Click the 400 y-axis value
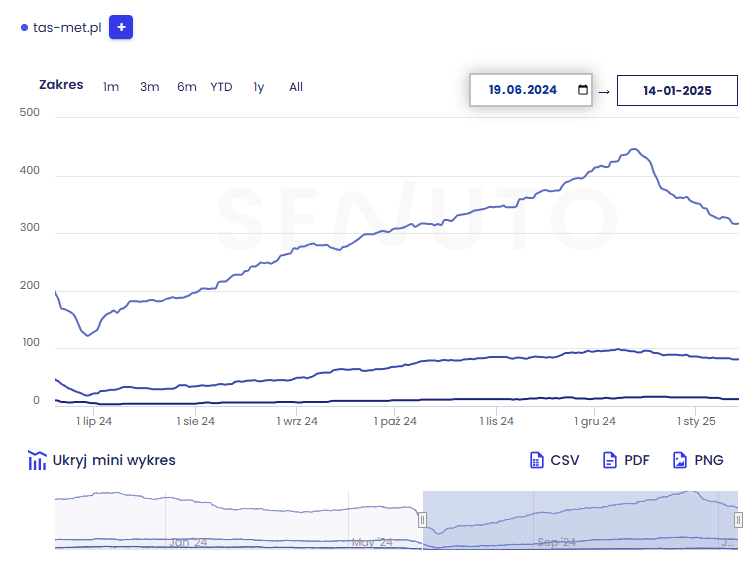This screenshot has width=756, height=570. tap(29, 170)
